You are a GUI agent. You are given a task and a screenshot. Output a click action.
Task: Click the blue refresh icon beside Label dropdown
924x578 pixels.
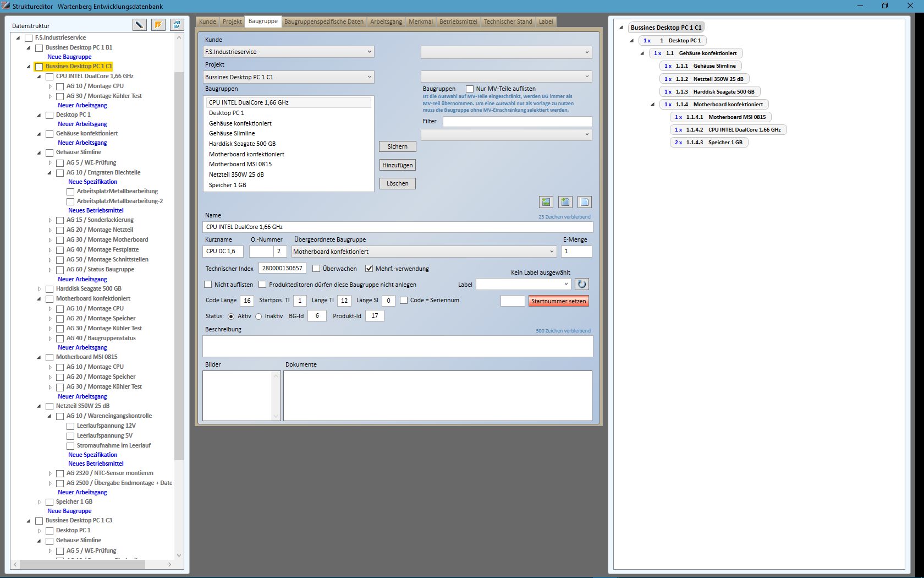tap(581, 285)
